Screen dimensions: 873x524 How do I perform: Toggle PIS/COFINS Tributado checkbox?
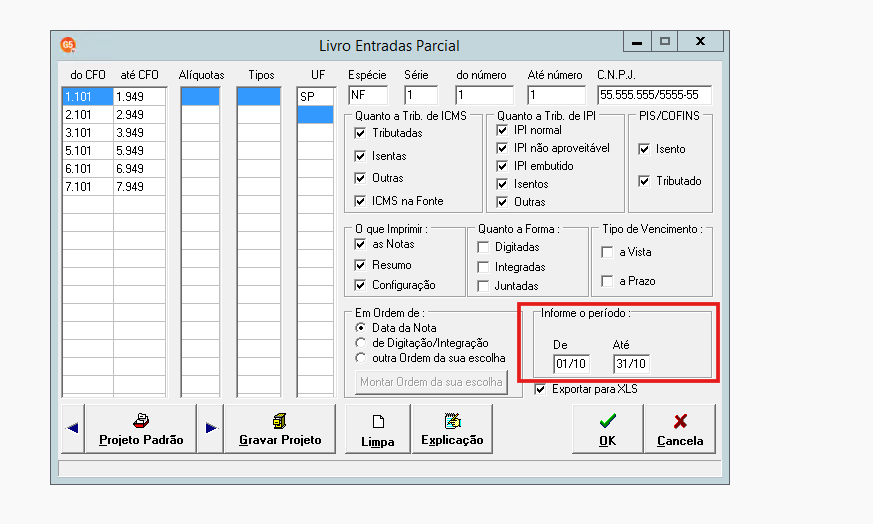(644, 181)
